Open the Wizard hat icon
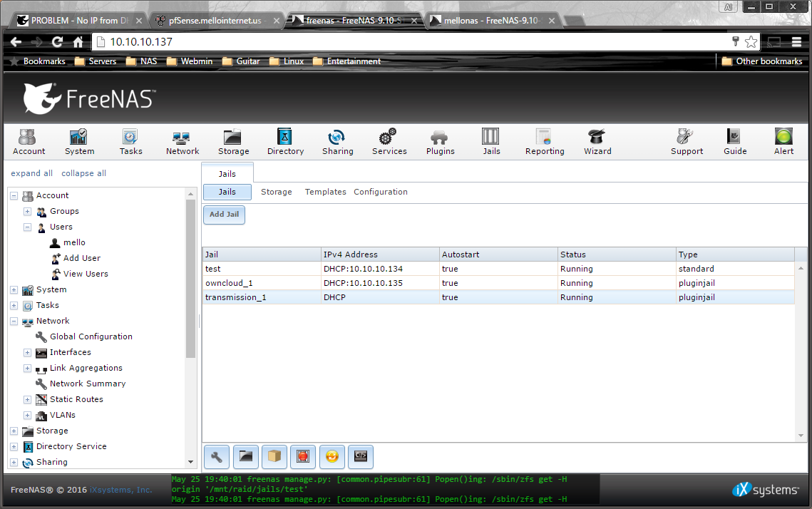This screenshot has width=812, height=509. tap(597, 141)
